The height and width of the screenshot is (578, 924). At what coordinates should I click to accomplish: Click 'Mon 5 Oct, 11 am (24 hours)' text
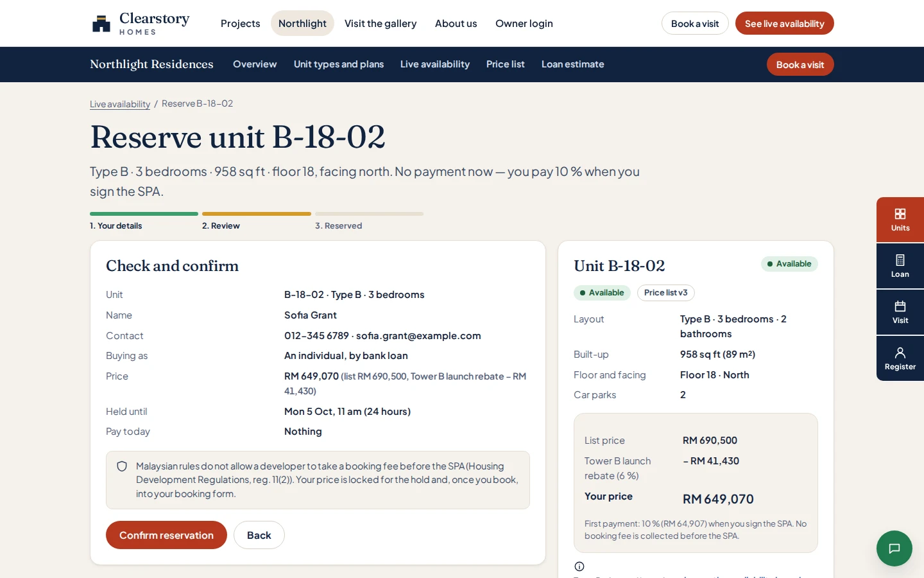tap(347, 412)
